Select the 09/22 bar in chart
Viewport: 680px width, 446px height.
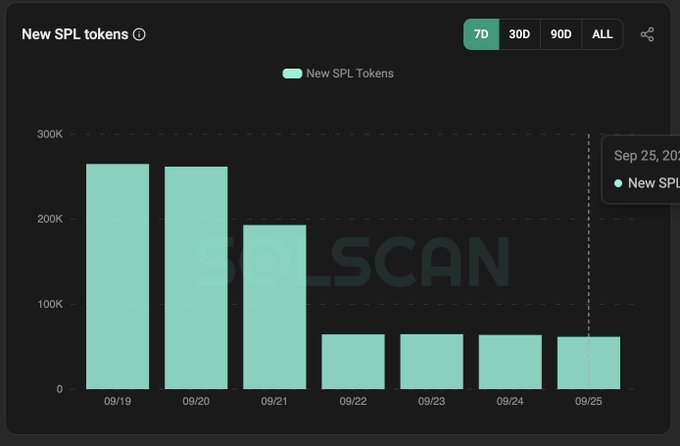[353, 361]
